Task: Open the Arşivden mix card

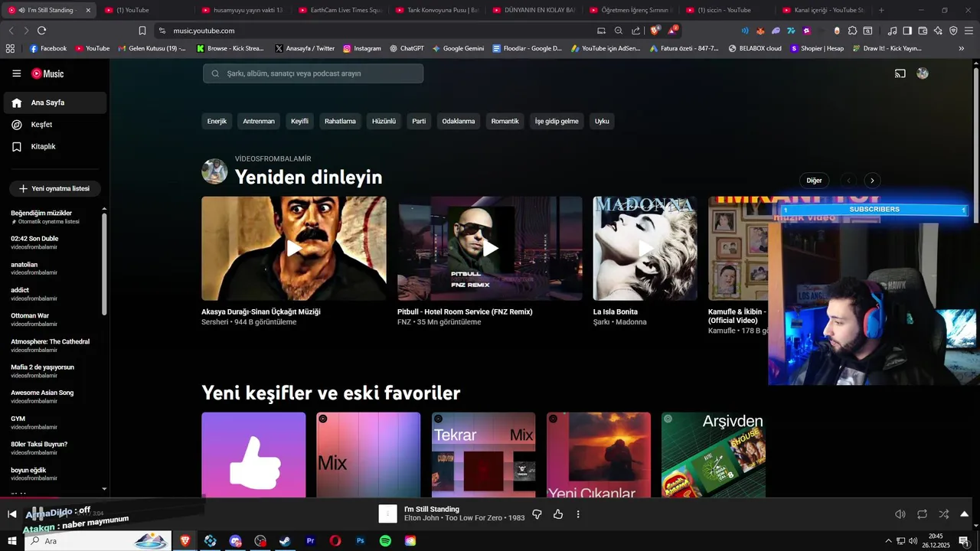Action: pos(714,455)
